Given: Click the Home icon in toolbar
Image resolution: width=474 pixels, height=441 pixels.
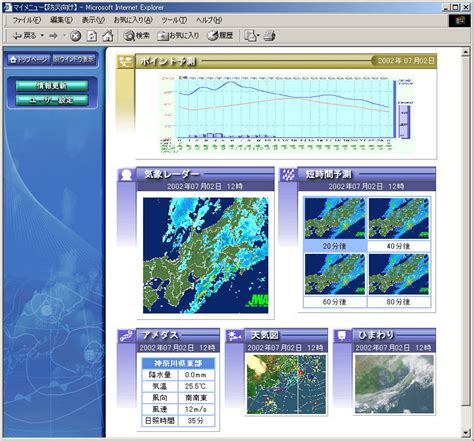Looking at the screenshot, I should pyautogui.click(x=107, y=36).
